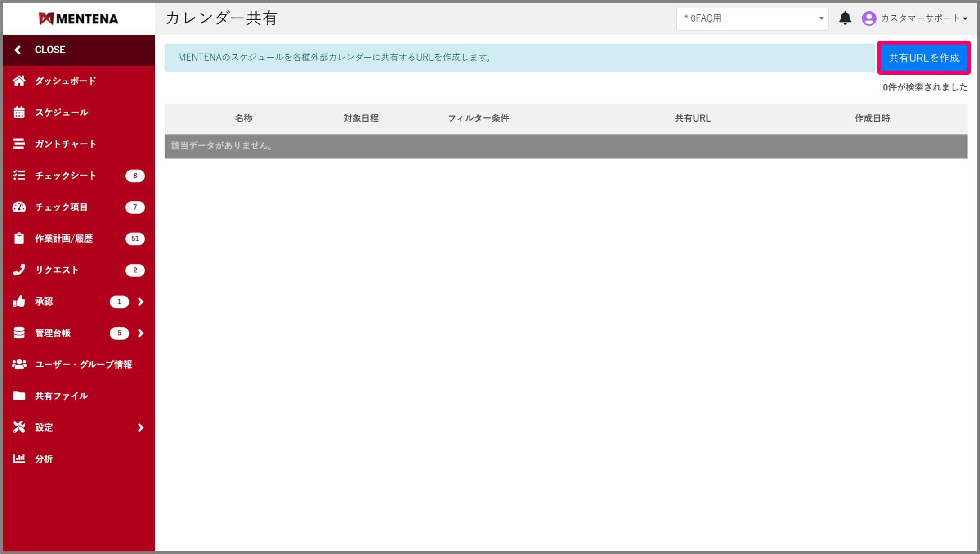Click the dashboard home icon

tap(19, 81)
